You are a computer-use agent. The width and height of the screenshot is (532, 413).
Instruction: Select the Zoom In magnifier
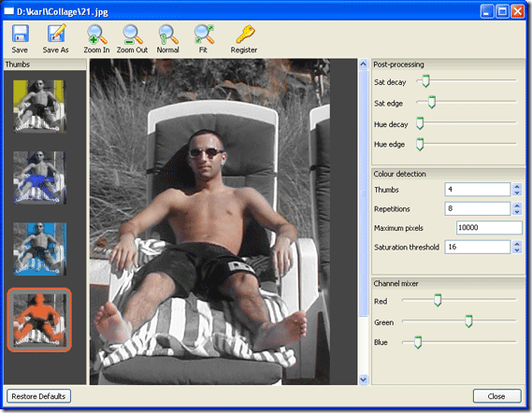click(x=96, y=35)
